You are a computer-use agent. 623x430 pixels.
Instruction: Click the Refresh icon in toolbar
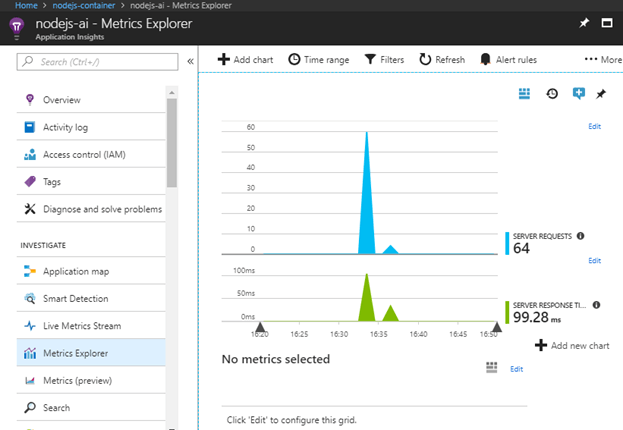click(x=425, y=60)
